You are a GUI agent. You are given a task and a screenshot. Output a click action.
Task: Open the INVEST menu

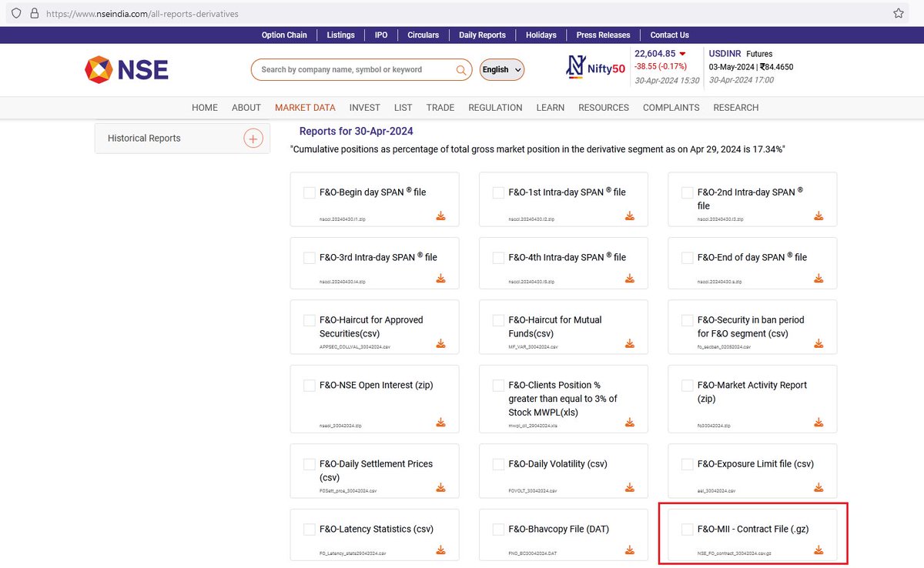tap(365, 108)
